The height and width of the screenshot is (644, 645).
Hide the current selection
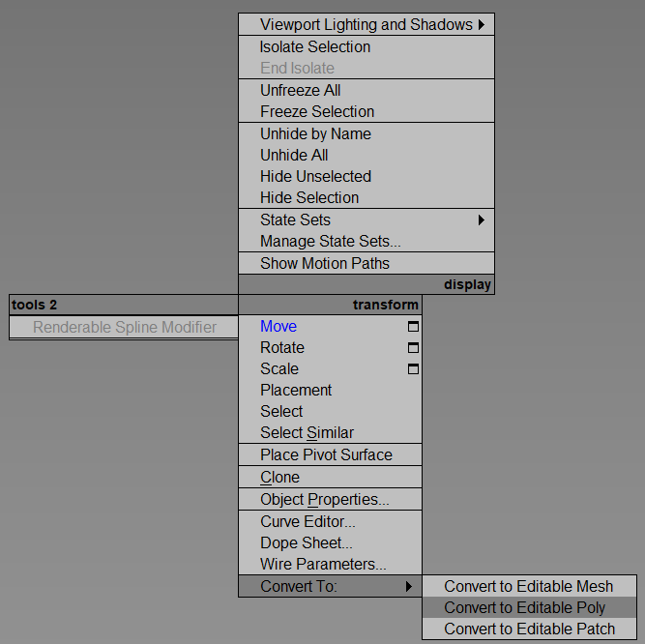(309, 198)
